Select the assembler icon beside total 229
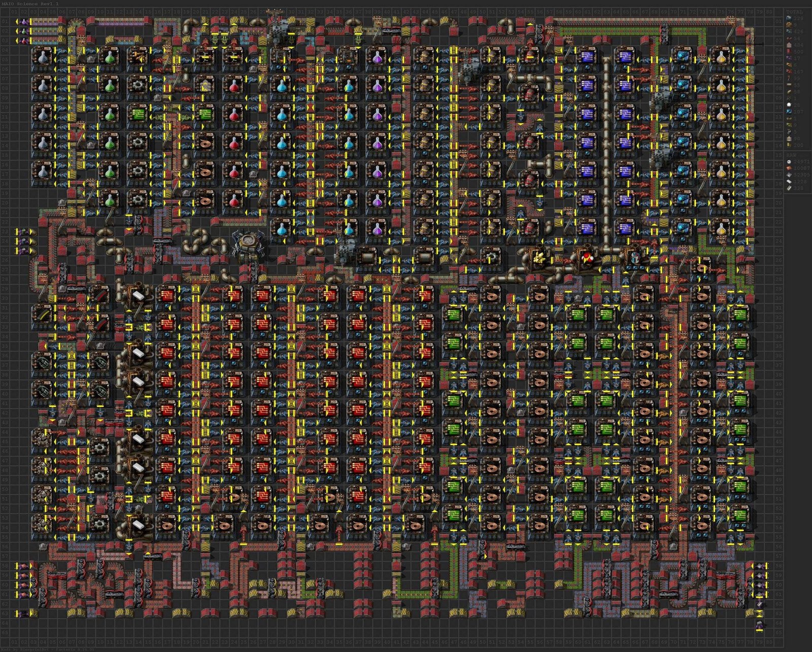The width and height of the screenshot is (812, 652). coord(789,18)
